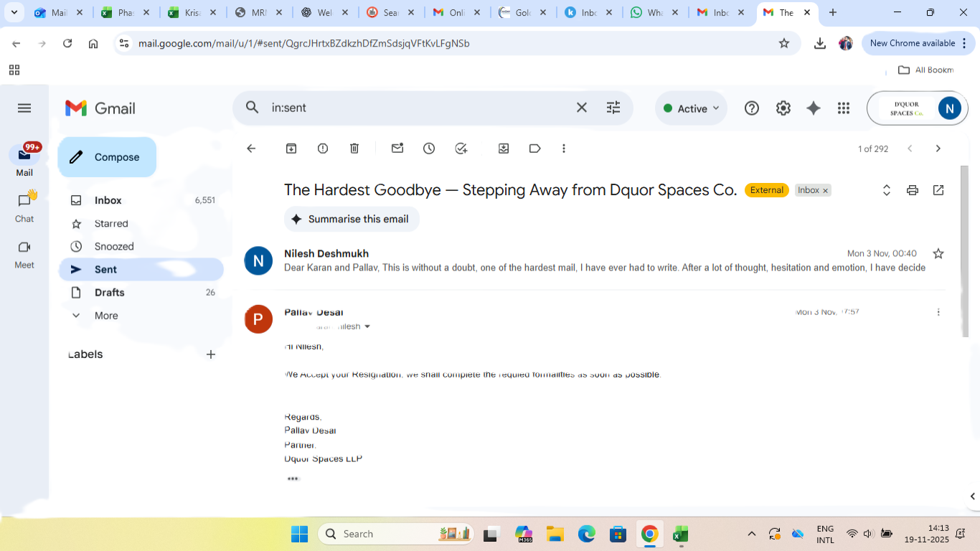
Task: Report this email as spam
Action: point(323,149)
